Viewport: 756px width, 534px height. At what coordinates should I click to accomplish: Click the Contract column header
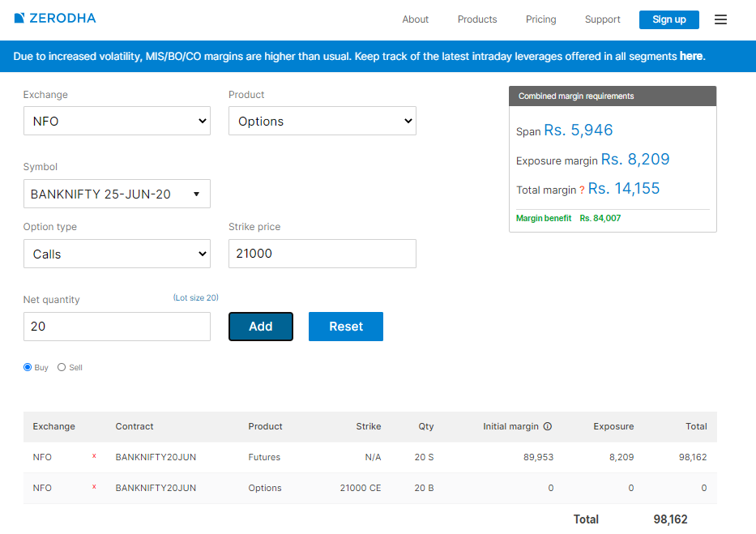[x=134, y=426]
